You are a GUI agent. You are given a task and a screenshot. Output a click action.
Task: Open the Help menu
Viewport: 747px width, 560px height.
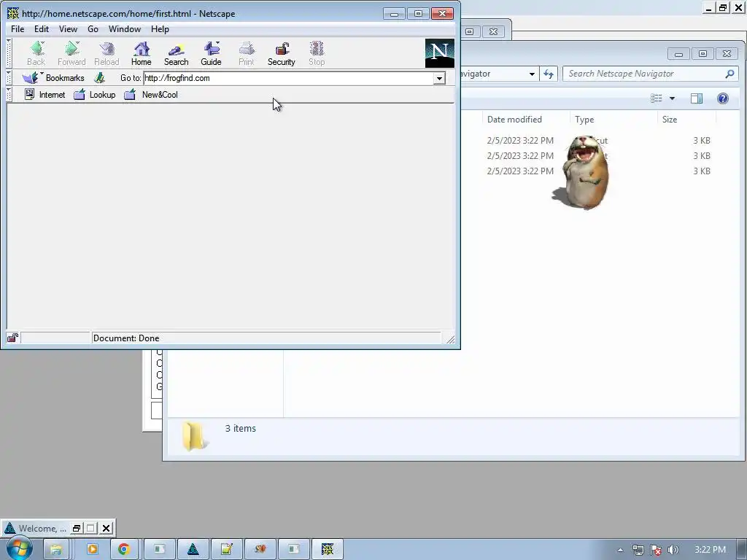(x=160, y=29)
